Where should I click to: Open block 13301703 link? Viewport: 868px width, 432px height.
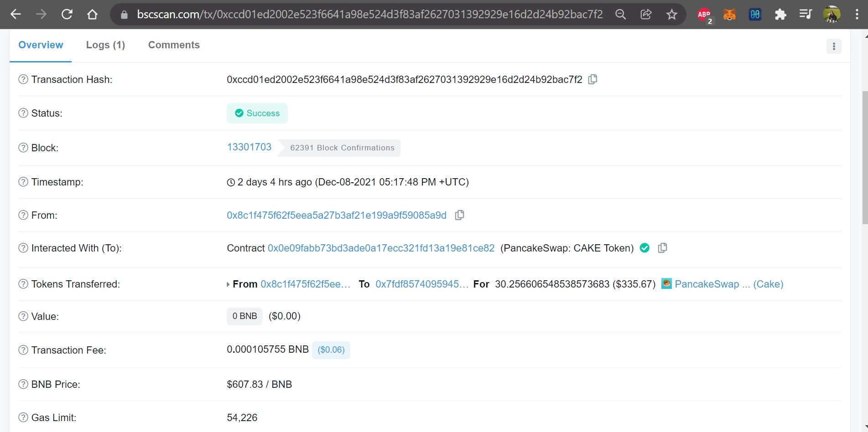coord(249,147)
